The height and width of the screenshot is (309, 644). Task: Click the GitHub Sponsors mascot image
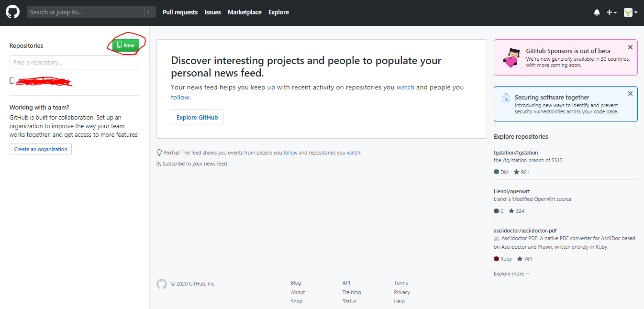(511, 57)
